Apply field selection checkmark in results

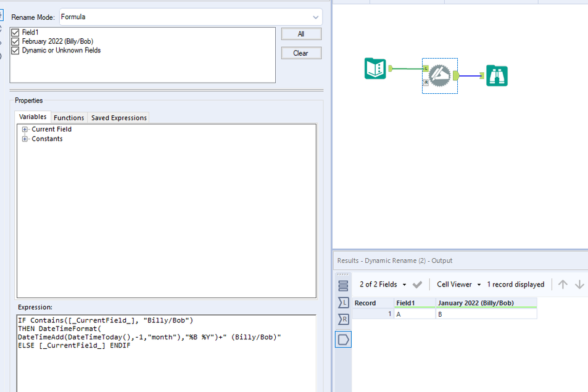point(417,285)
